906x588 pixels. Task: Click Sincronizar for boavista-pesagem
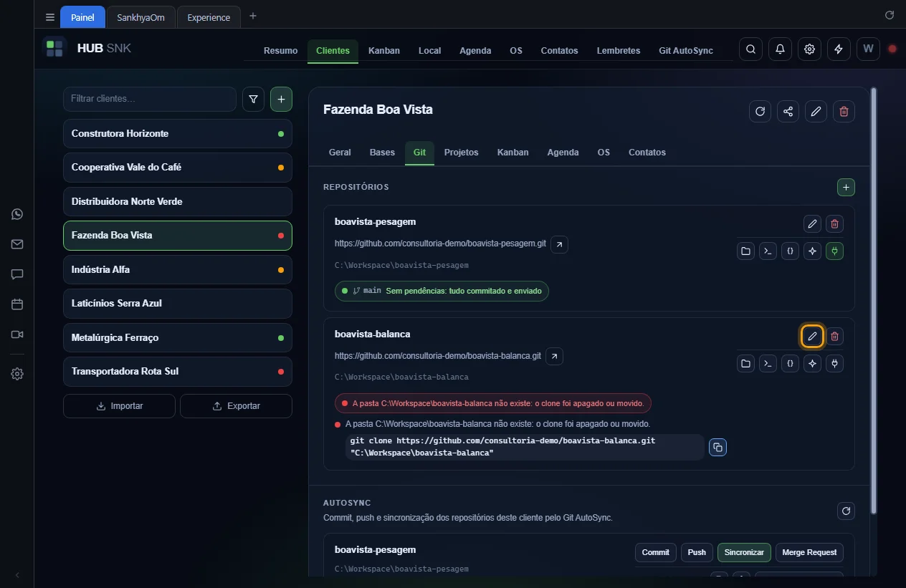coord(744,552)
